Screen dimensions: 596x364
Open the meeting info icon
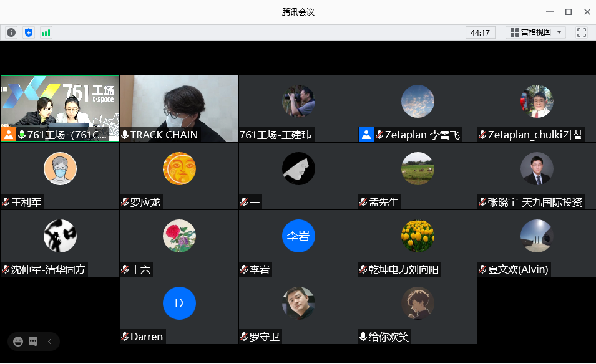pos(11,32)
